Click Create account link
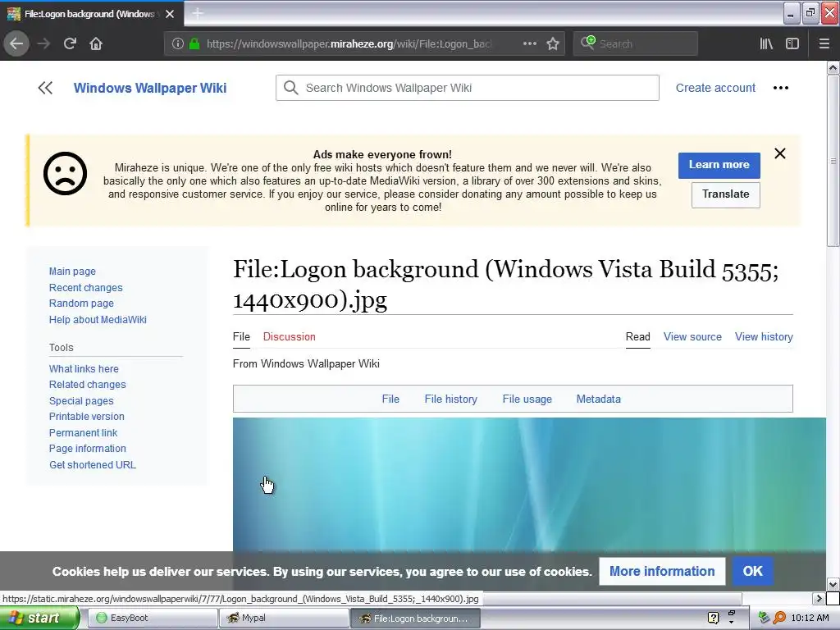The width and height of the screenshot is (840, 630). 715,88
